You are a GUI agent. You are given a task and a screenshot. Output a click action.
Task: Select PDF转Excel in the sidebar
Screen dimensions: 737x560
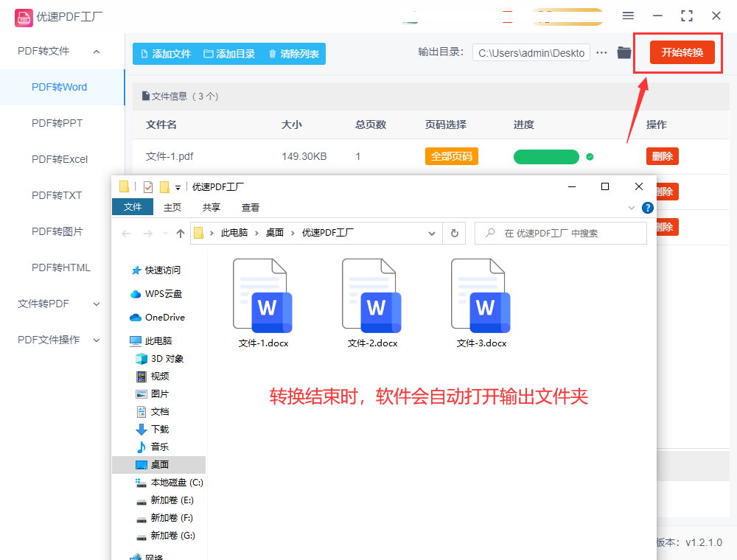60,159
